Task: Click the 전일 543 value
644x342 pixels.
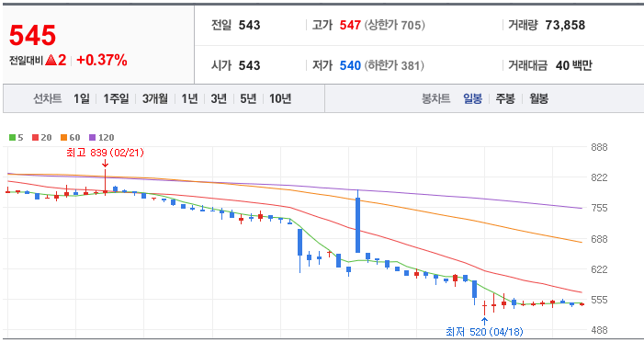Action: pyautogui.click(x=249, y=25)
